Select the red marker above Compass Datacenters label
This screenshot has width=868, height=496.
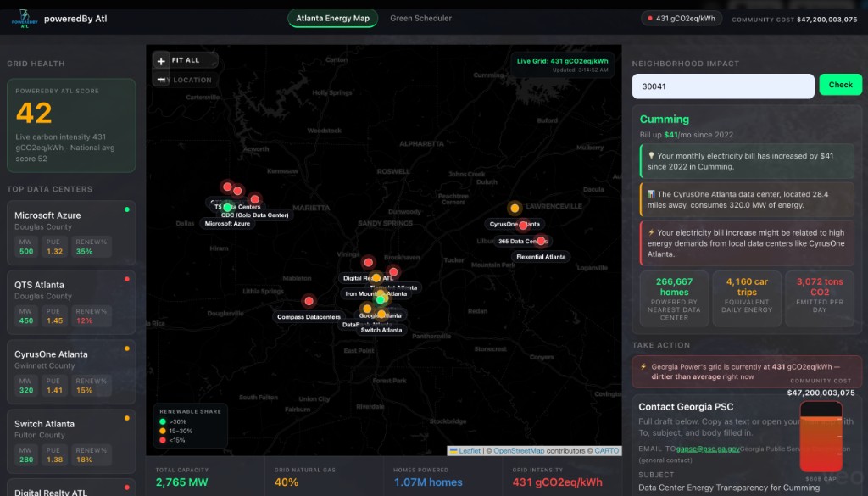coord(309,301)
